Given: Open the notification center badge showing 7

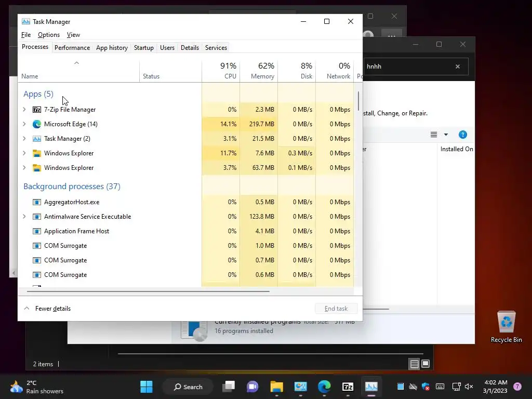Looking at the screenshot, I should tap(517, 387).
